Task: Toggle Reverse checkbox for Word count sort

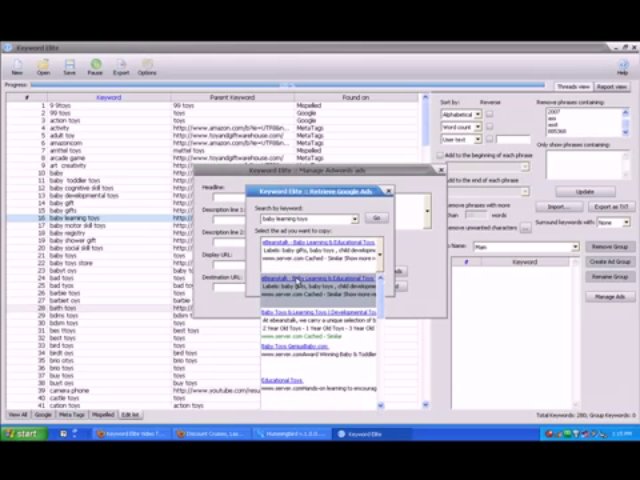Action: tap(488, 127)
